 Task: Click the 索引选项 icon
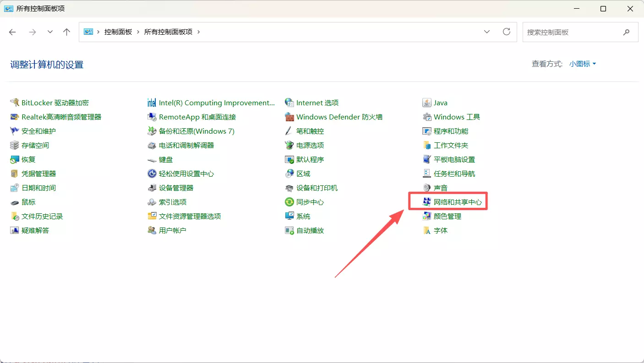[152, 202]
